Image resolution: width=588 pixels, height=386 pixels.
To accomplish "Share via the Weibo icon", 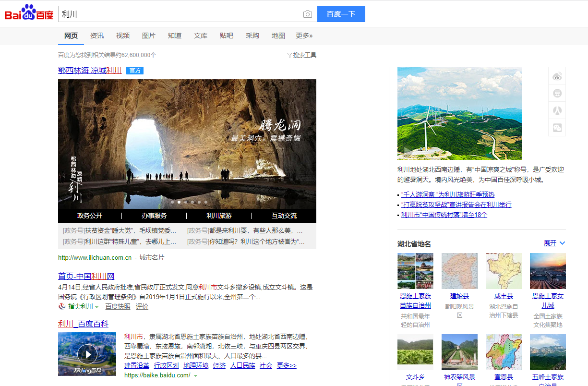I will [x=557, y=76].
